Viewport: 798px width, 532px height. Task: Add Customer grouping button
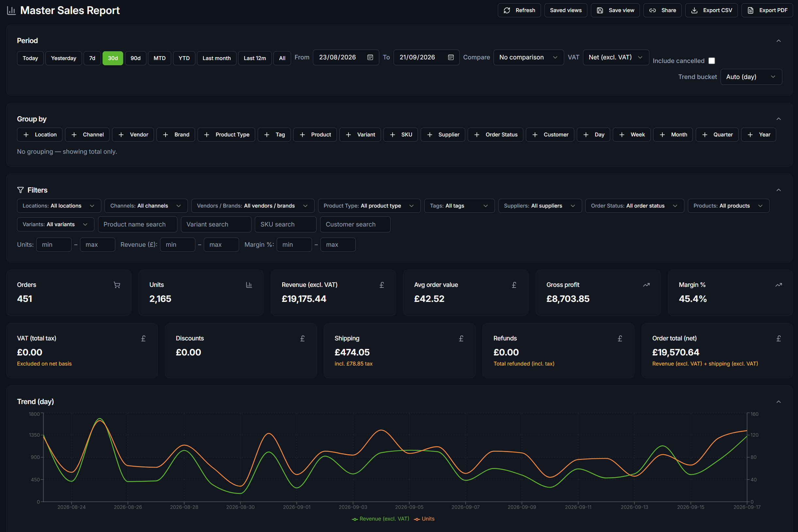(x=550, y=135)
